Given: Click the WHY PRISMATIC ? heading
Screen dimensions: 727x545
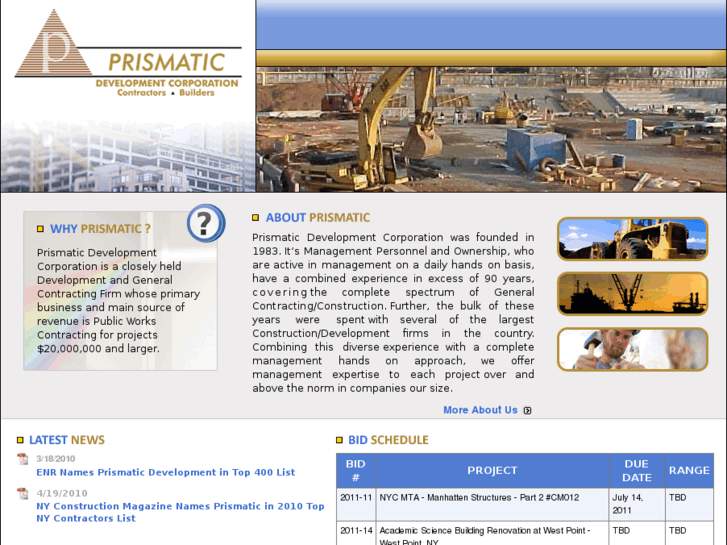Looking at the screenshot, I should pos(100,229).
